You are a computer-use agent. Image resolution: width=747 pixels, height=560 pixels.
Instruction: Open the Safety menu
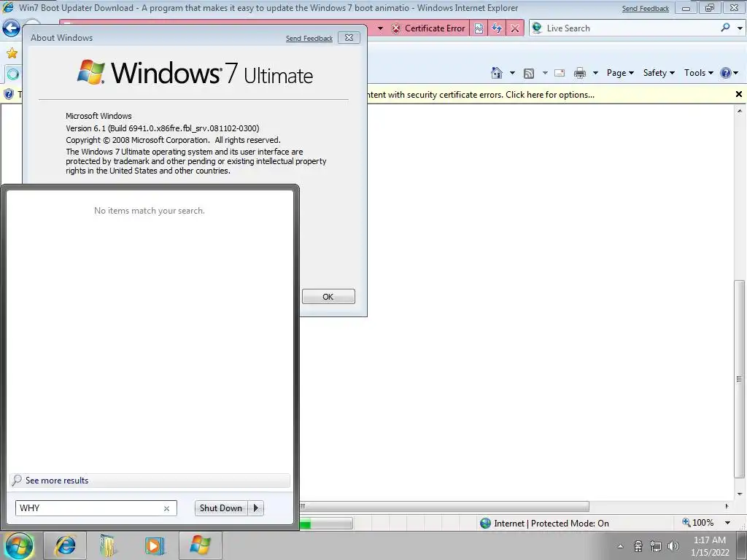click(659, 73)
